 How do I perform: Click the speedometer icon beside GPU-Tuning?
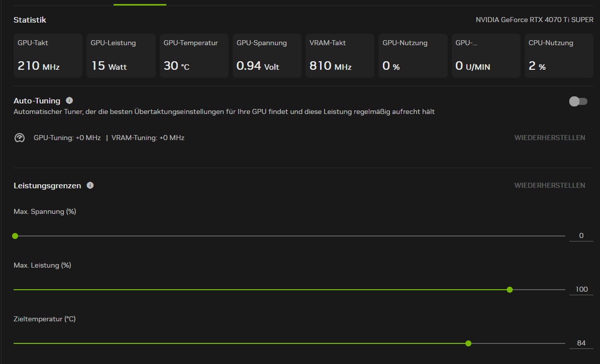click(x=20, y=138)
